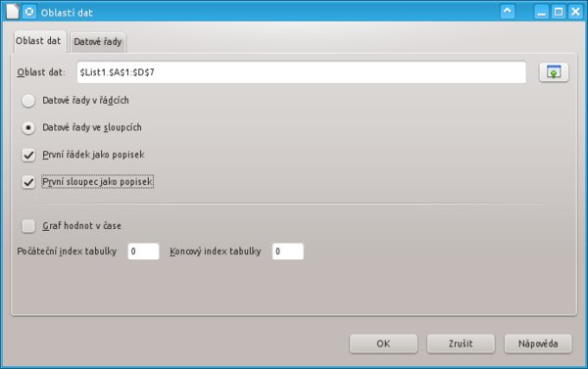Select the Oblast dat tab
This screenshot has height=369, width=588.
pyautogui.click(x=38, y=41)
